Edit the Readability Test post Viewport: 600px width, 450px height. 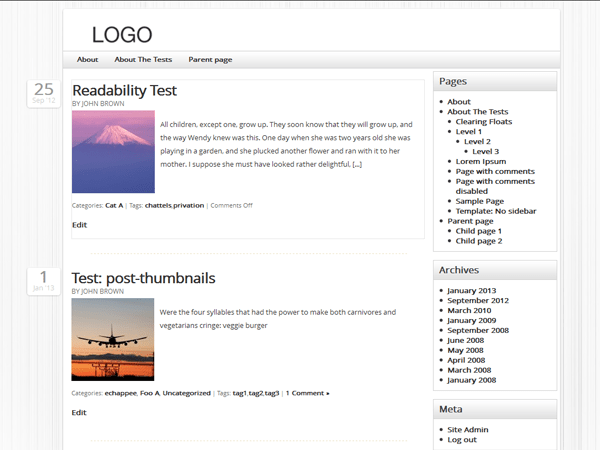(80, 225)
